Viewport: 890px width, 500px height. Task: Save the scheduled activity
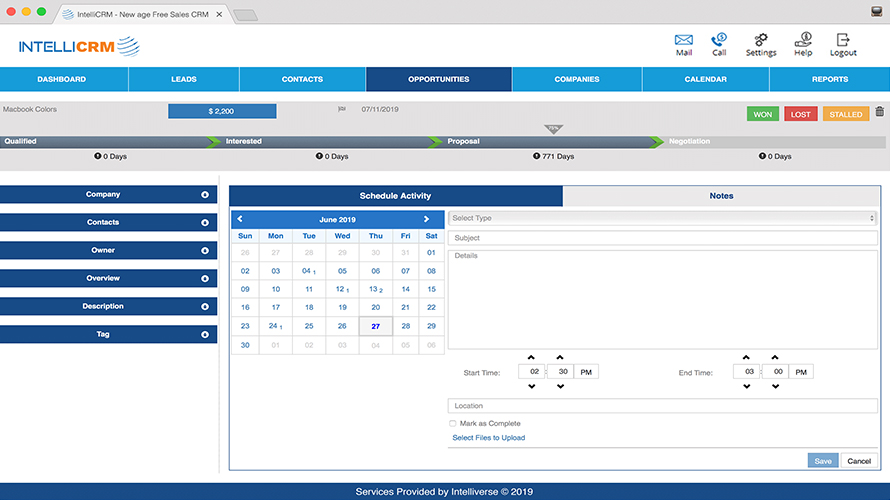822,461
